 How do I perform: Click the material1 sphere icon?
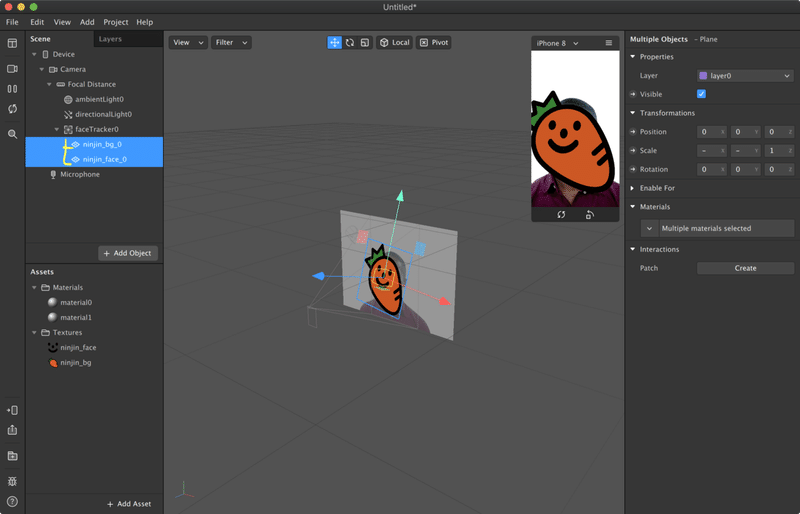(x=52, y=317)
